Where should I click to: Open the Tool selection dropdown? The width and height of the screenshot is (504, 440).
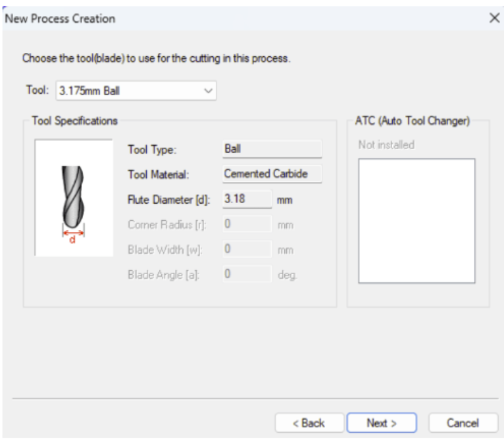click(x=136, y=91)
